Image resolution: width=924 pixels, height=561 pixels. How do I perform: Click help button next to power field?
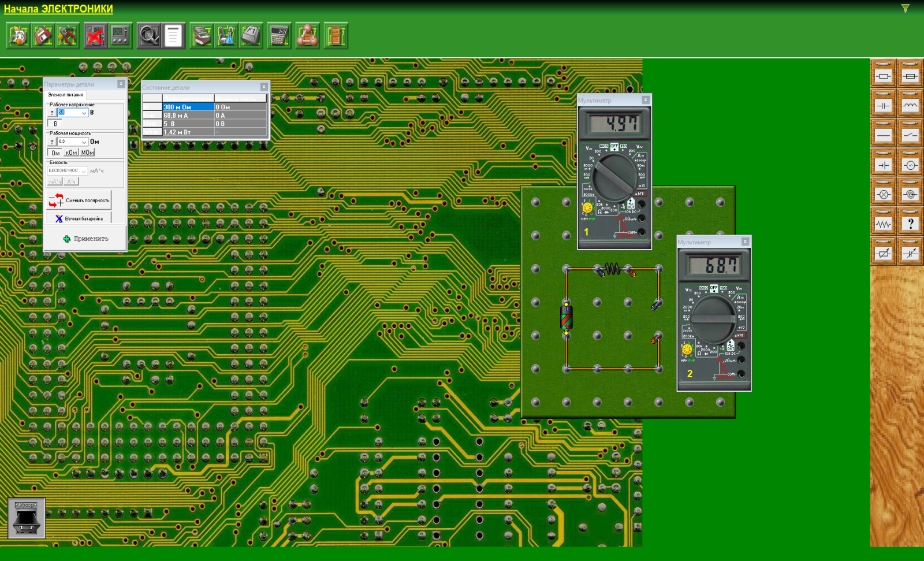click(52, 142)
